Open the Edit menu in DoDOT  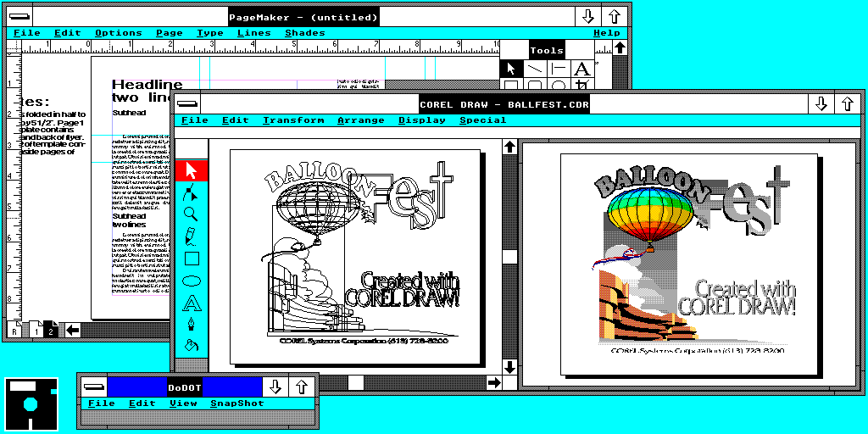[x=142, y=403]
